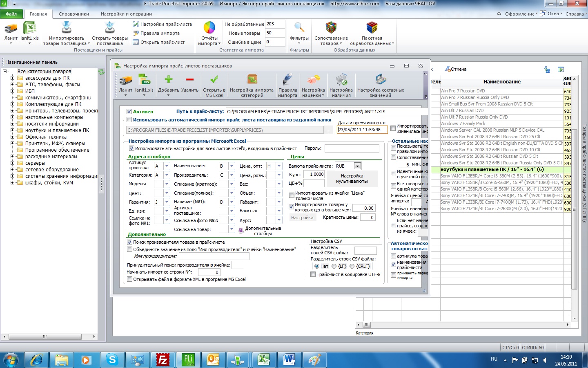Click Открыть в MS Excel icon
This screenshot has height=368, width=588.
[x=214, y=79]
